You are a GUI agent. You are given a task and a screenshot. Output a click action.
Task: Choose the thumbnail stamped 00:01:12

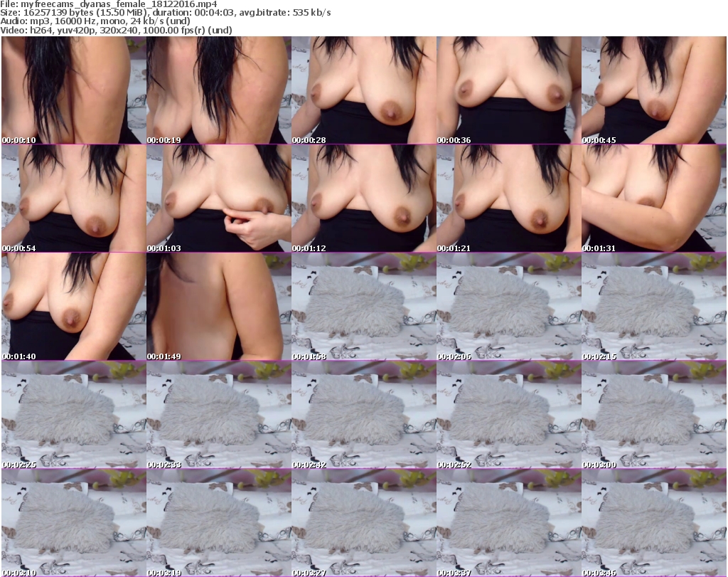pyautogui.click(x=363, y=198)
